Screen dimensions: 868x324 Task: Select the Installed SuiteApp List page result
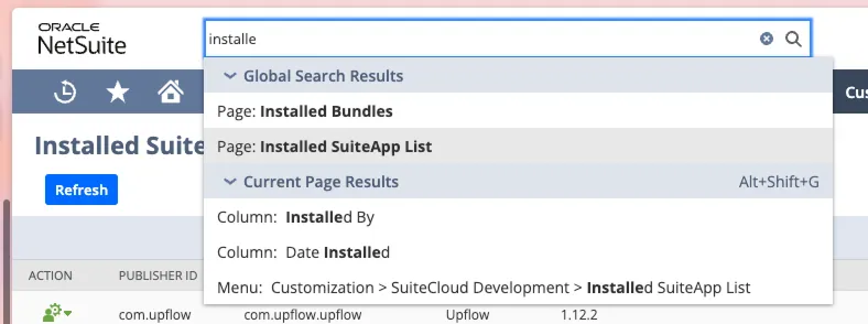[345, 147]
